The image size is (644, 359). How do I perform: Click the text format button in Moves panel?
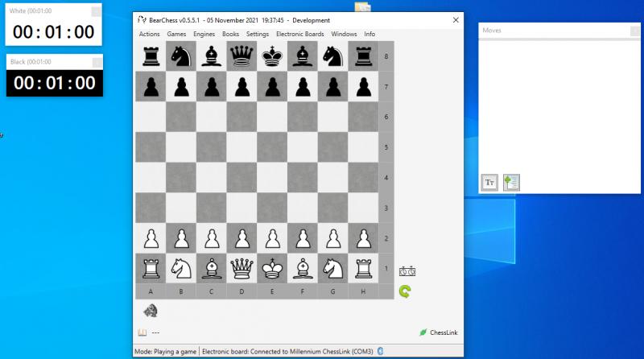point(489,183)
